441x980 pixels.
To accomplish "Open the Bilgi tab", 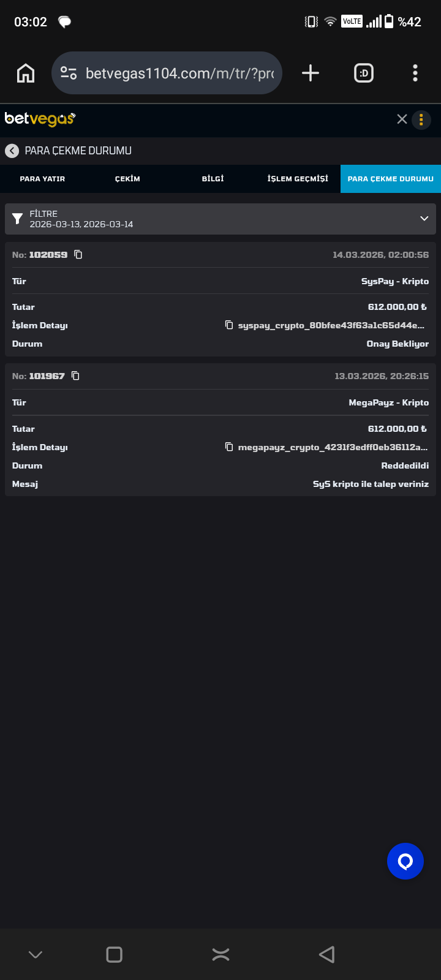I will tap(213, 179).
